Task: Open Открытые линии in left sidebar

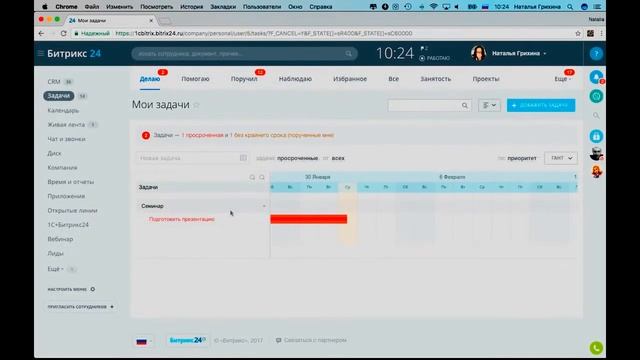Action: point(72,210)
